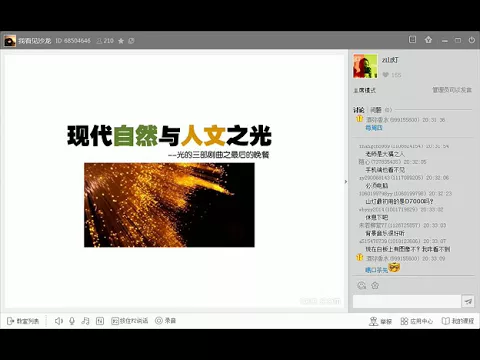This screenshot has width=480, height=360.
Task: Click the admin speaking permission text (管理员可以发言)
Action: pyautogui.click(x=452, y=90)
